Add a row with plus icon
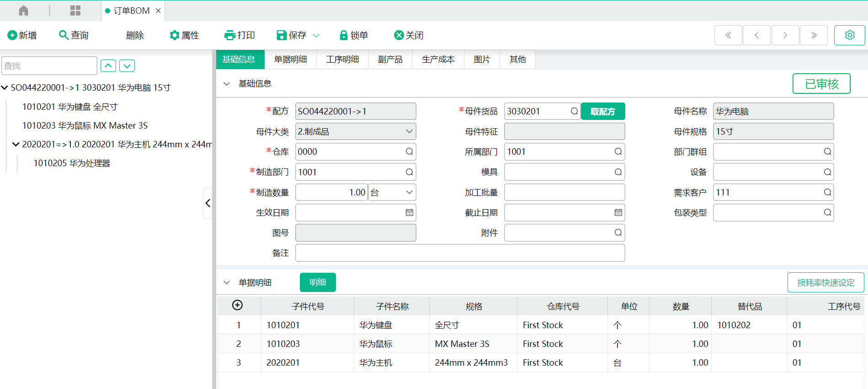This screenshot has height=389, width=868. tap(237, 305)
